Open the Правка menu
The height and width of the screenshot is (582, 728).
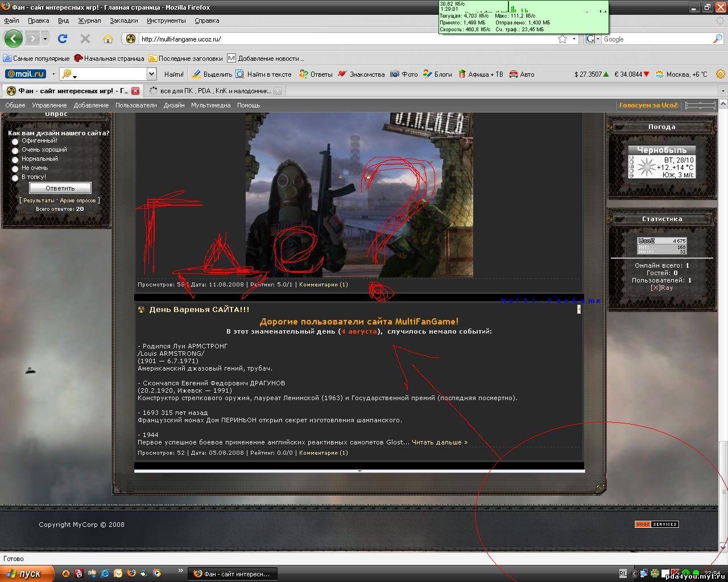[x=39, y=20]
